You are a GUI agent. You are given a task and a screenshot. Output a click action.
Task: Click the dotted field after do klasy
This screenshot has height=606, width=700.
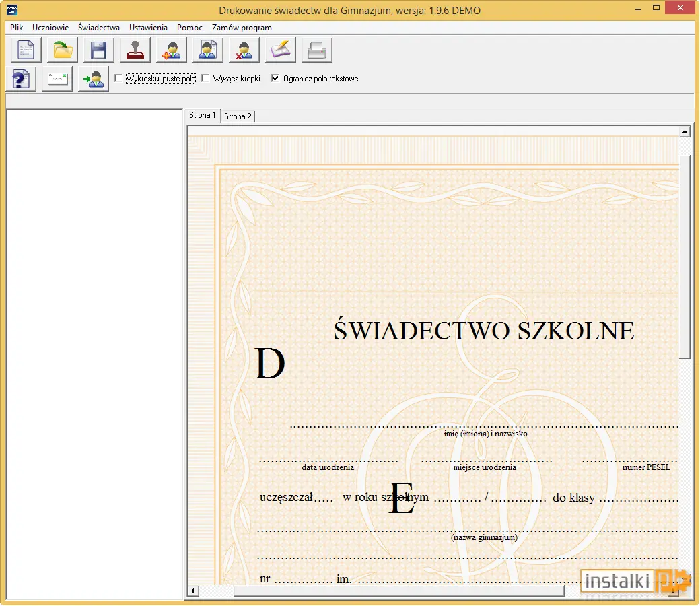[639, 500]
